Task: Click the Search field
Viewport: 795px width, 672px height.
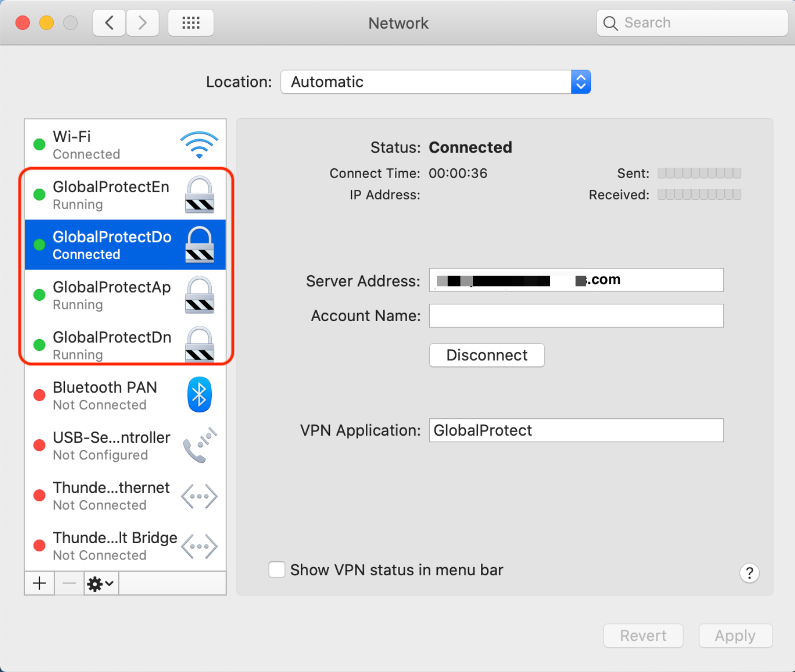Action: (x=692, y=23)
